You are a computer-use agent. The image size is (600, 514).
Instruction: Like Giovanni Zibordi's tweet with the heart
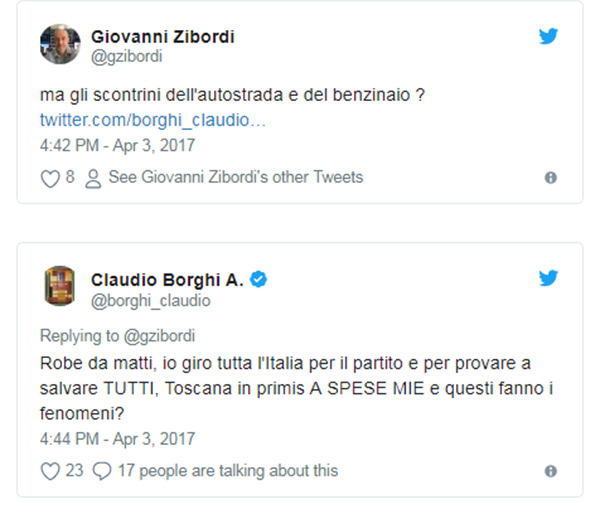(49, 178)
